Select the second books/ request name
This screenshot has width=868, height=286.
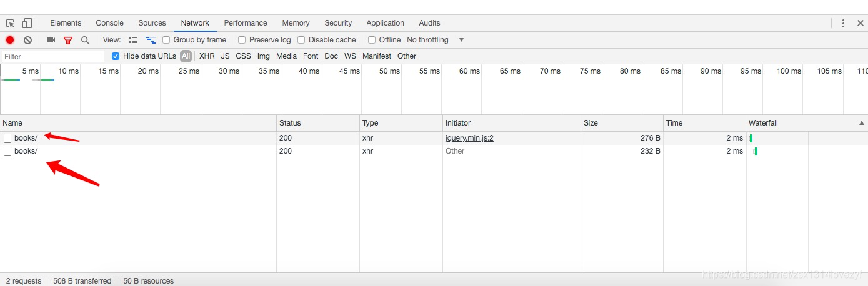26,151
